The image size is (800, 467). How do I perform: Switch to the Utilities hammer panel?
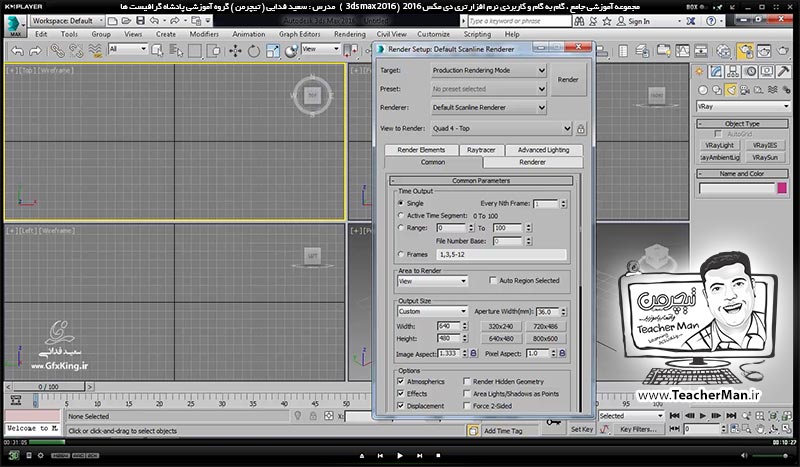point(783,71)
